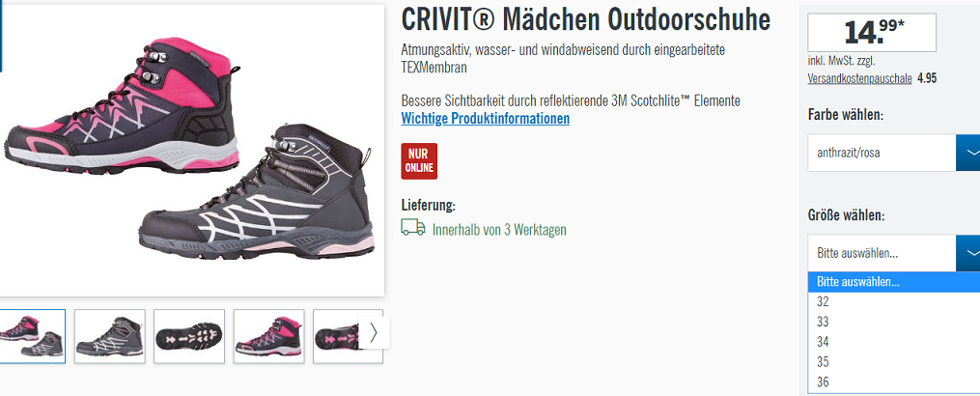The image size is (980, 396).
Task: View the pink shoe side-view thumbnail
Action: (268, 336)
